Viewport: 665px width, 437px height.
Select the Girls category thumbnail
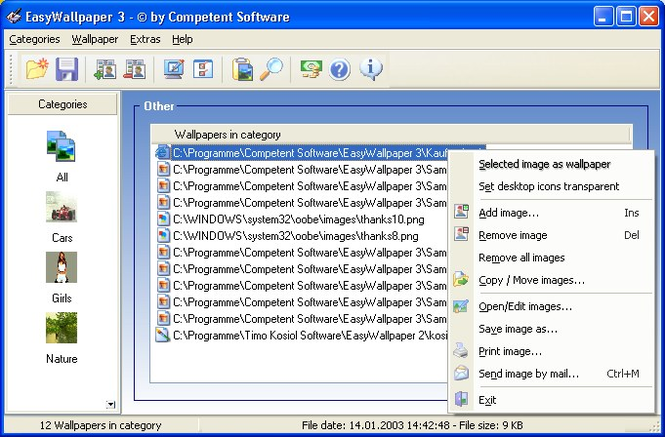61,267
